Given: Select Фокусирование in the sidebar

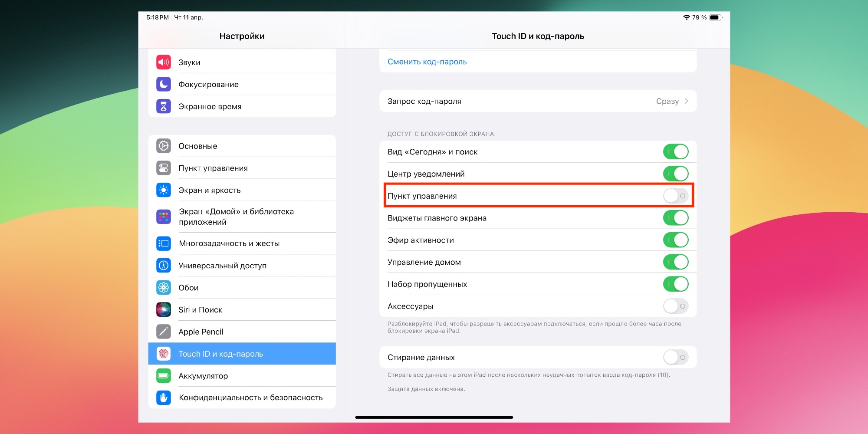Looking at the screenshot, I should coord(242,84).
